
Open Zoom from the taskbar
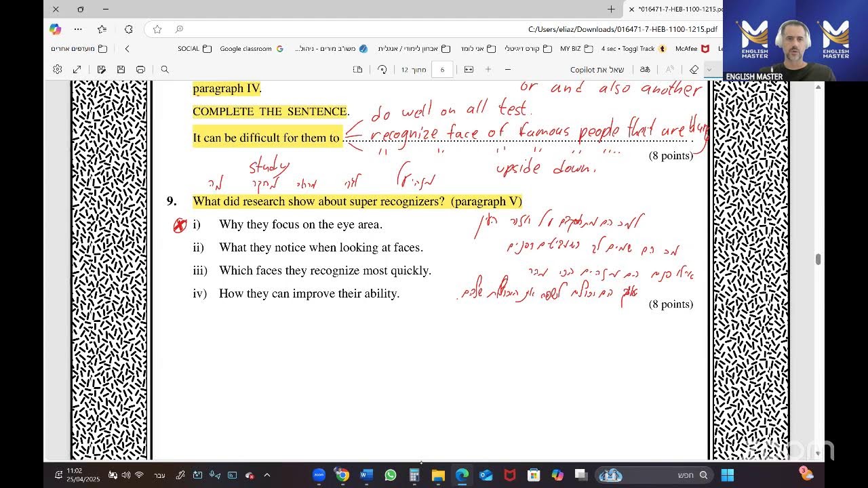coord(319,475)
